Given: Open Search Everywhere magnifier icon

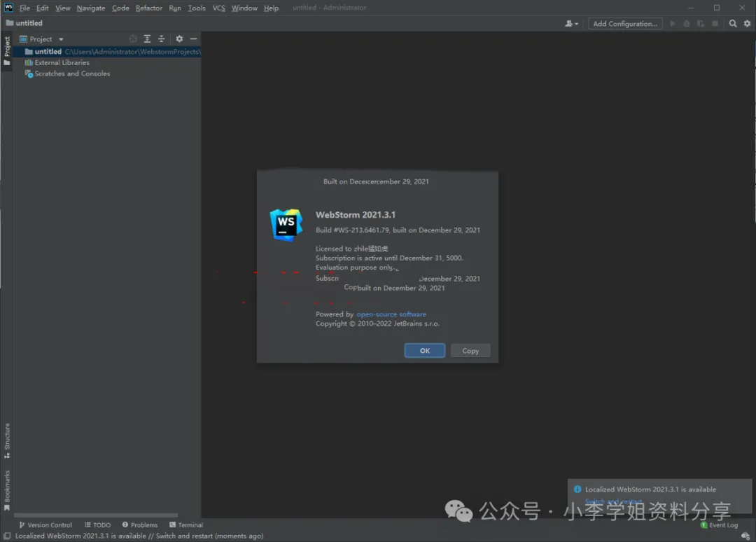Looking at the screenshot, I should (x=733, y=23).
